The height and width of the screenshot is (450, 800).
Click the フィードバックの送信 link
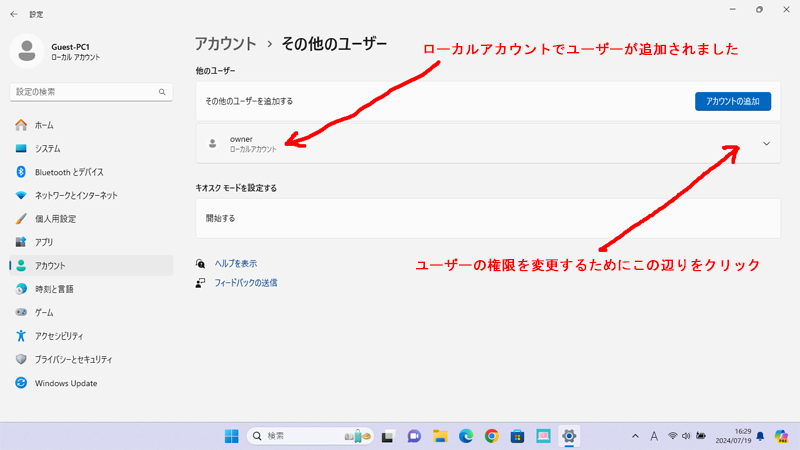click(x=245, y=283)
